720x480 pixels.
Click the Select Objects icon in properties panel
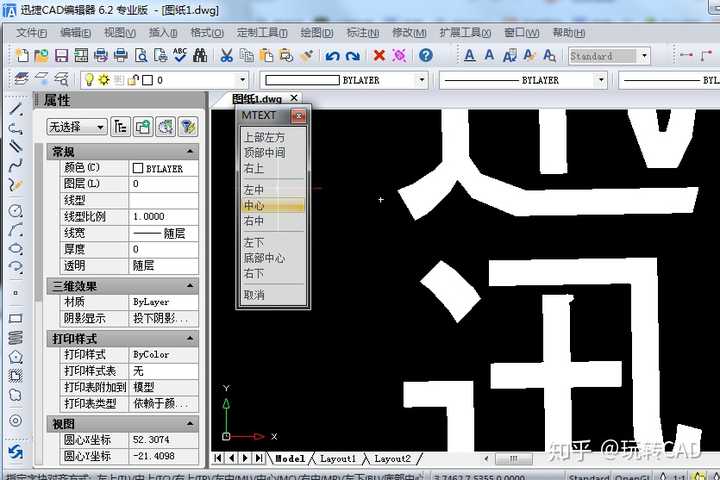(x=165, y=126)
